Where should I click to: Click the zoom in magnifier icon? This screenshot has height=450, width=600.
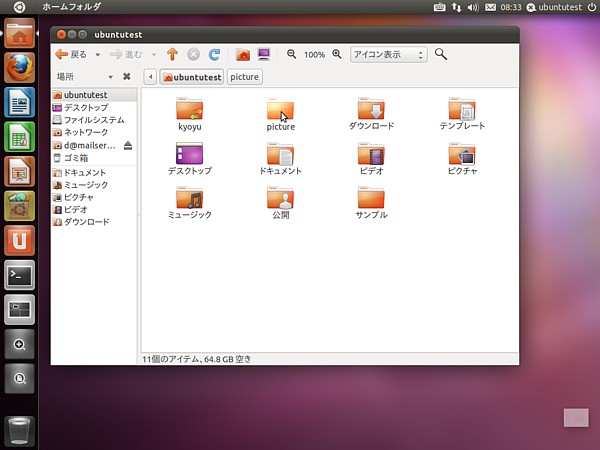pos(337,54)
